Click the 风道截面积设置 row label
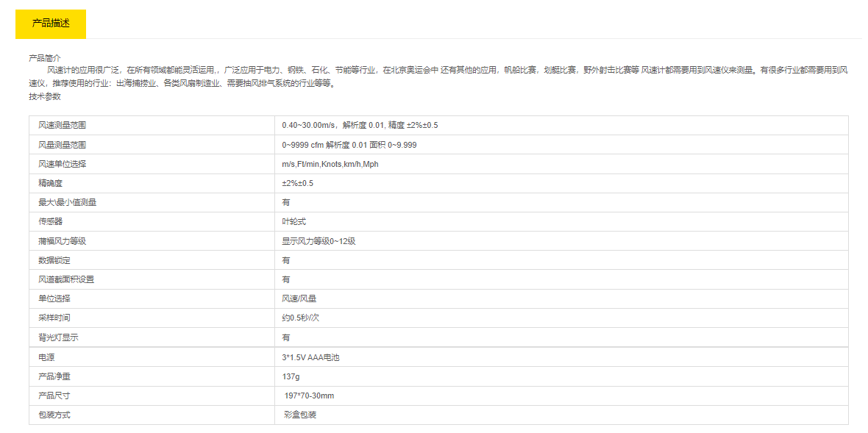 [x=66, y=279]
